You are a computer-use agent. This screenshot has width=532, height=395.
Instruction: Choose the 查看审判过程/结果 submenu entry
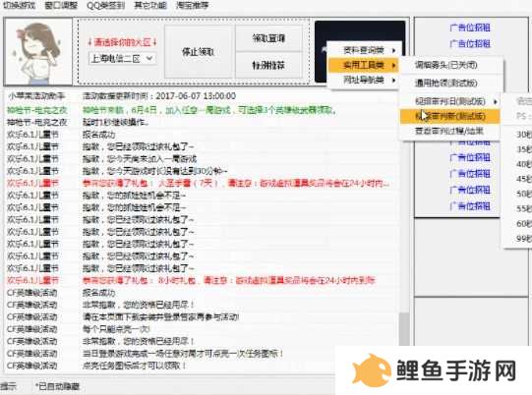point(449,131)
